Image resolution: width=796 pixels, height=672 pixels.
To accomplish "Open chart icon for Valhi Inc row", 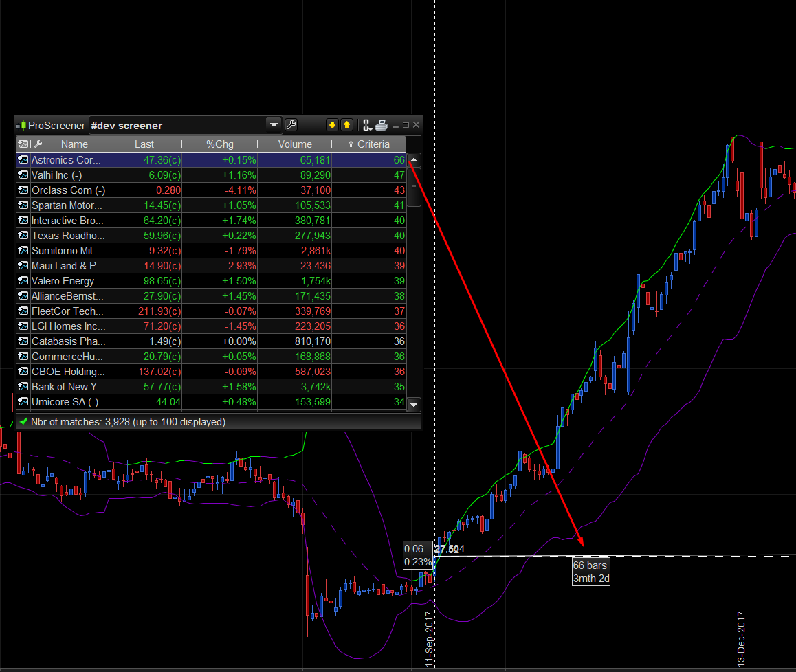I will coord(23,175).
